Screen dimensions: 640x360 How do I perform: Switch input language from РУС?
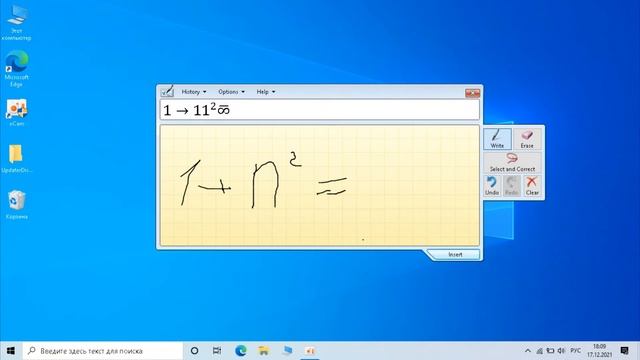(576, 351)
